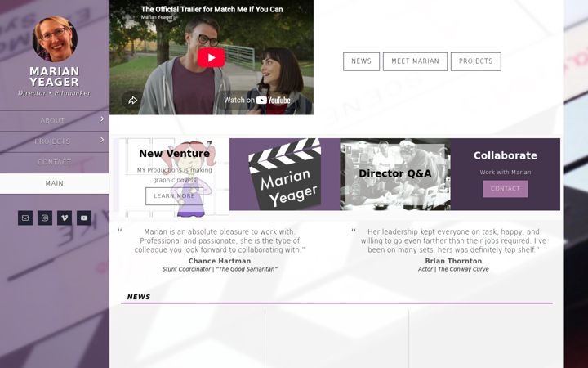This screenshot has height=368, width=588.
Task: Select the Main sidebar menu item
Action: [x=55, y=183]
